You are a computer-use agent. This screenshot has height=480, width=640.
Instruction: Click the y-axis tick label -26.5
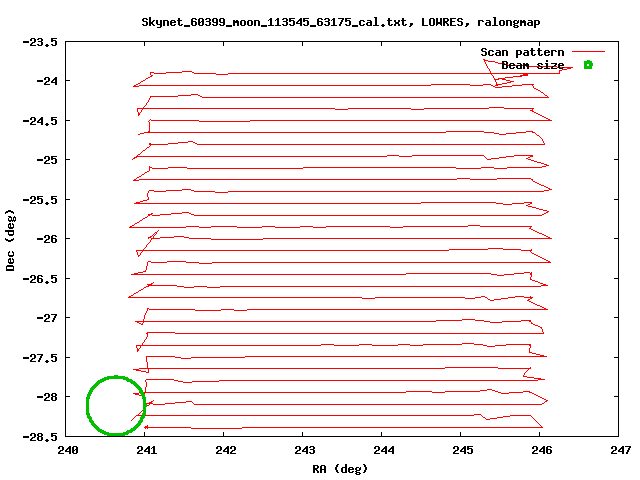point(40,279)
